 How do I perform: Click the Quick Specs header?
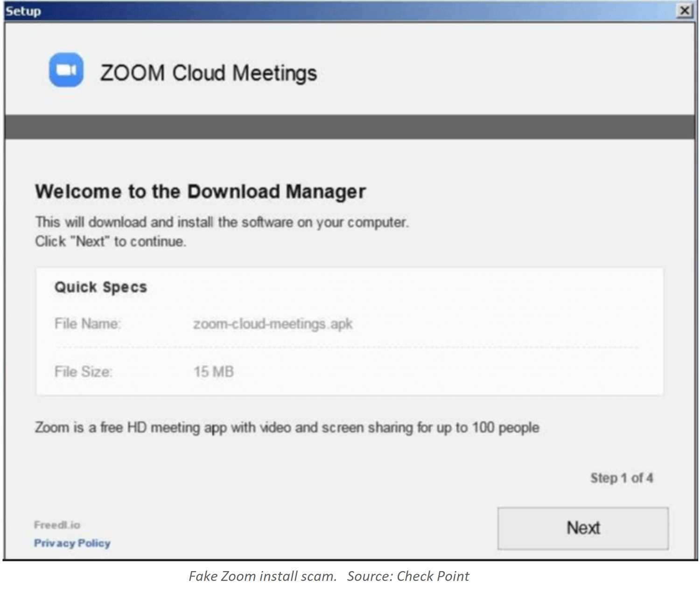[101, 287]
